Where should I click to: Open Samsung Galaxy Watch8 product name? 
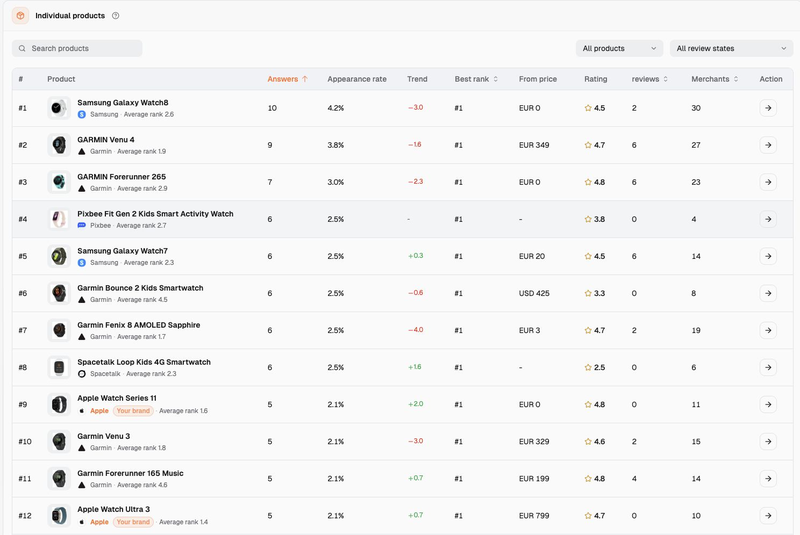[123, 103]
